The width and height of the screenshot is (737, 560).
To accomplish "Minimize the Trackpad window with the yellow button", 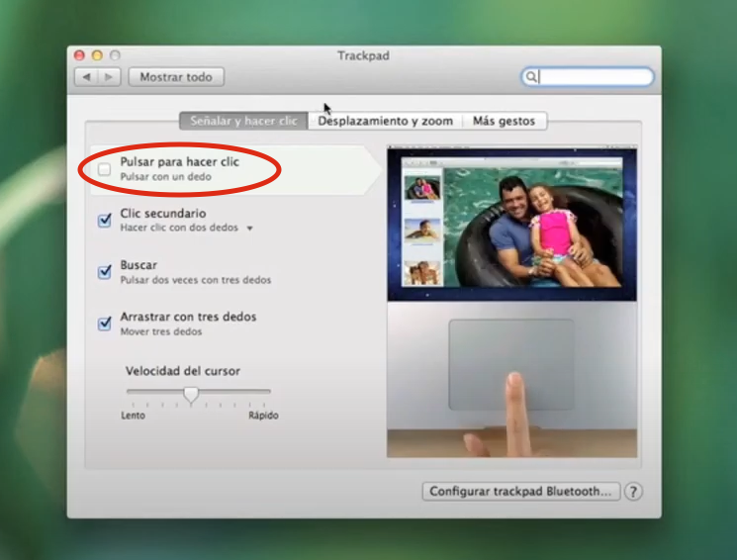I will (98, 56).
